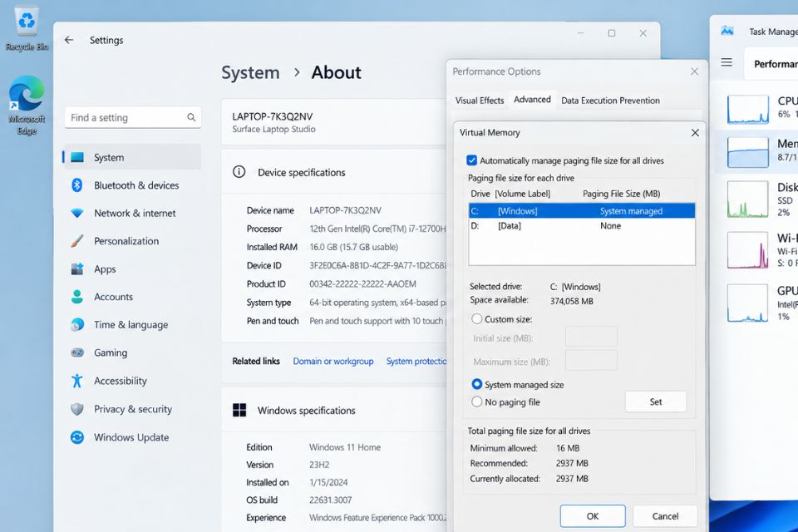Image resolution: width=798 pixels, height=532 pixels.
Task: Click the Task Manager app icon
Action: pos(727,31)
